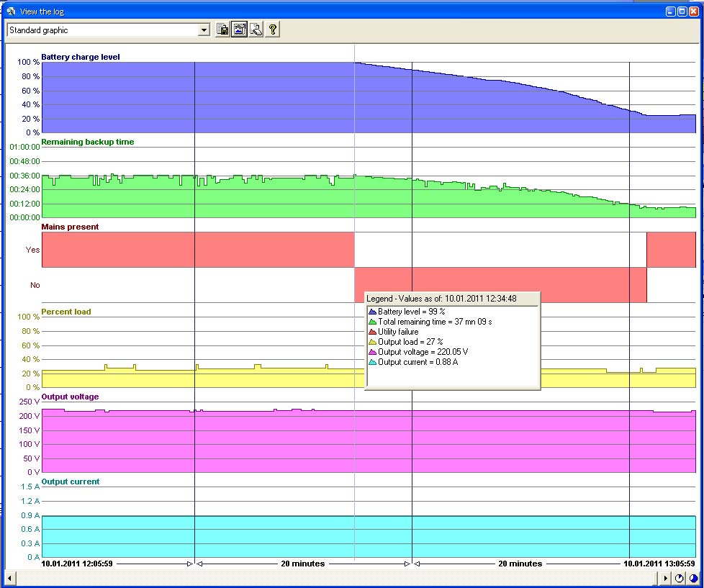Click the end timestamp 10.01.2011 13:05:59
Image resolution: width=704 pixels, height=588 pixels.
pyautogui.click(x=659, y=564)
